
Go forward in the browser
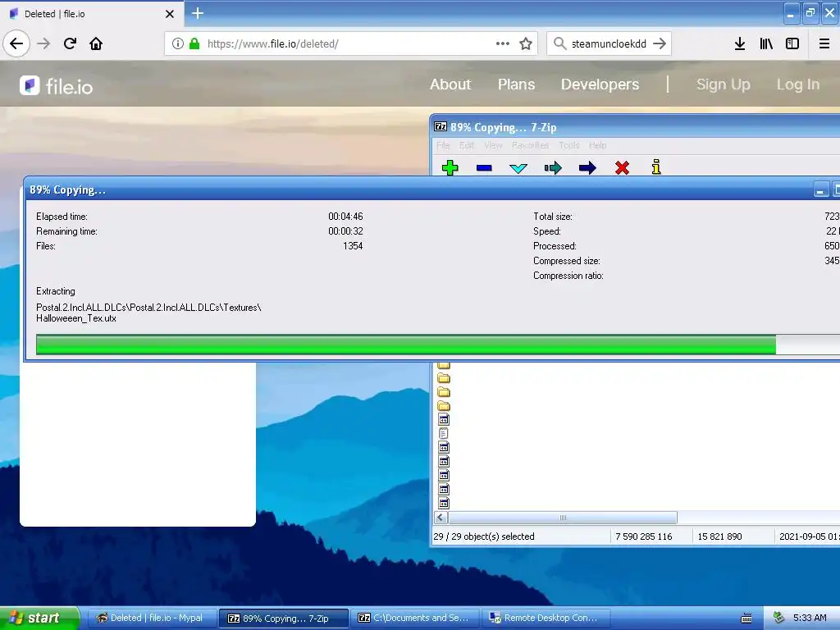point(43,43)
